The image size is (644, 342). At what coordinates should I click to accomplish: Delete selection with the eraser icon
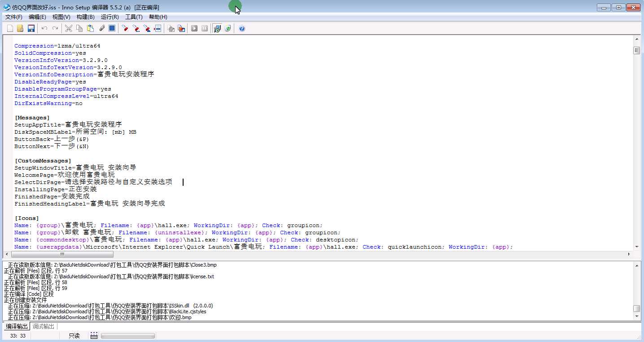(x=101, y=28)
